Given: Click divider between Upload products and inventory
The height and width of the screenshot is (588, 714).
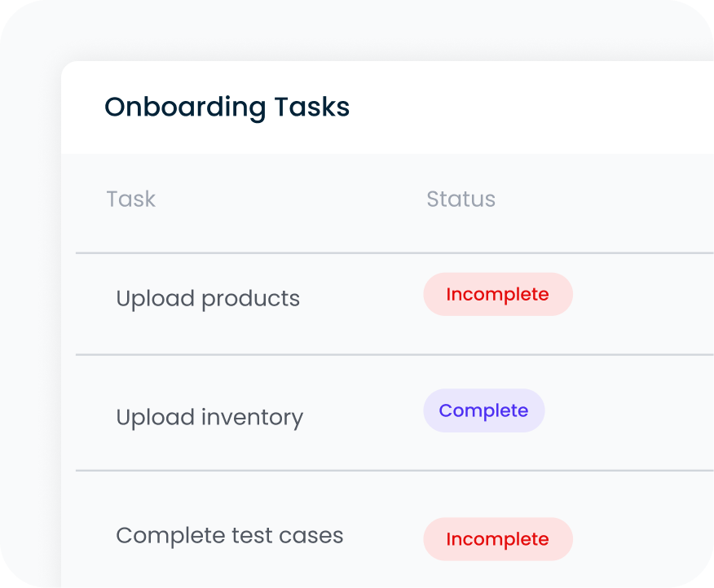Looking at the screenshot, I should click(x=391, y=354).
